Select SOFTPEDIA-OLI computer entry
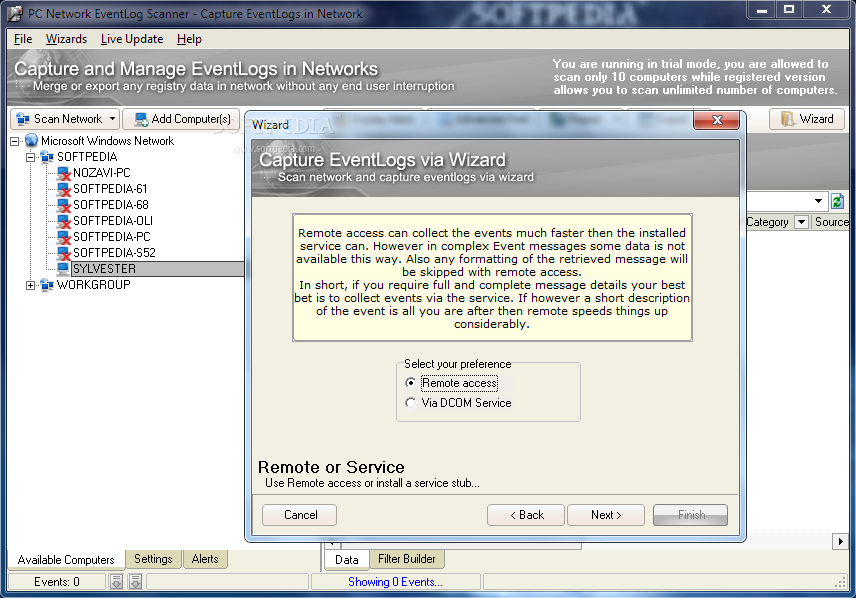 pos(113,221)
